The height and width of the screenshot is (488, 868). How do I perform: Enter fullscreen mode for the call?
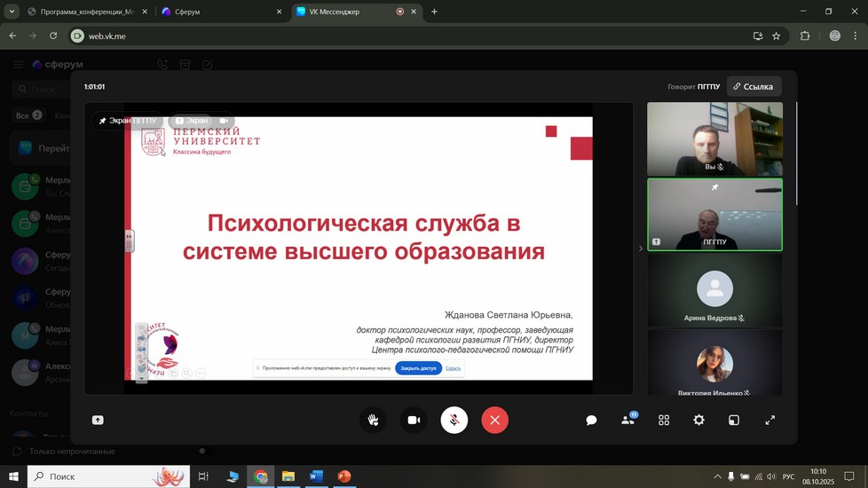[770, 420]
